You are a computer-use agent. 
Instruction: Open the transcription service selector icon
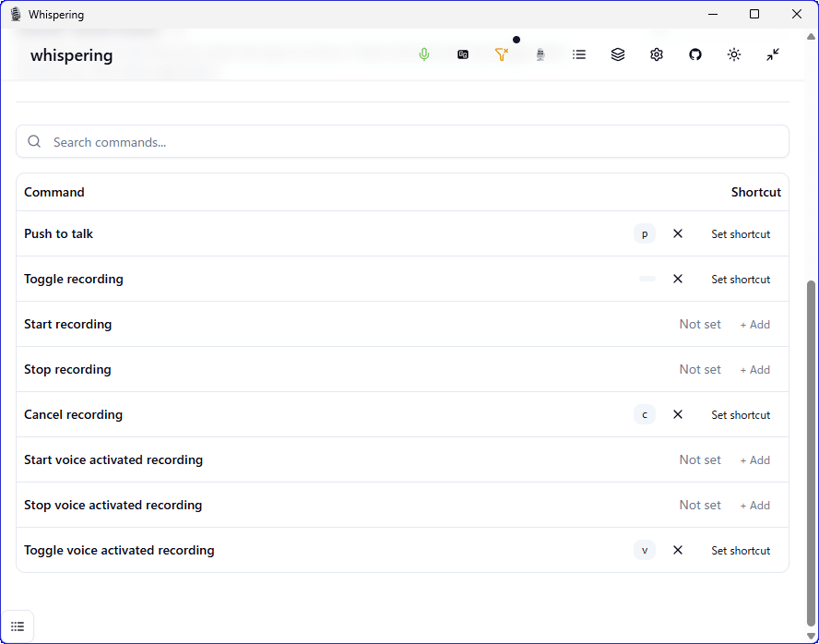[x=463, y=54]
